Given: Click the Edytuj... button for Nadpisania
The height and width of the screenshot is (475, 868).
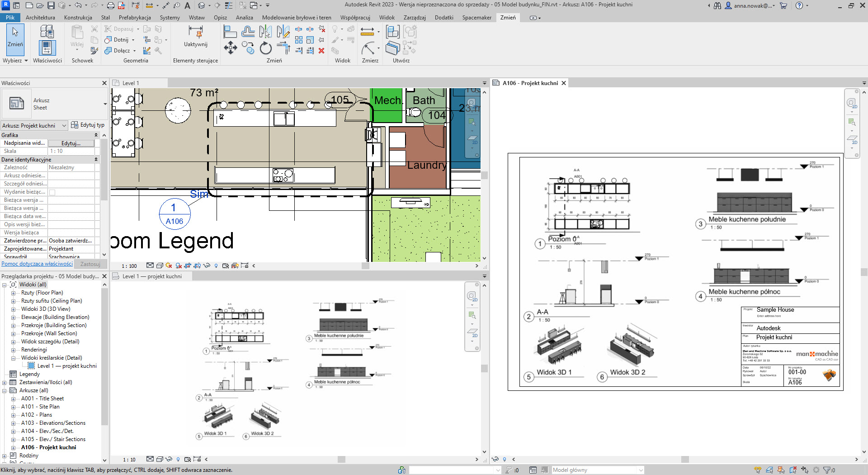Looking at the screenshot, I should 71,143.
